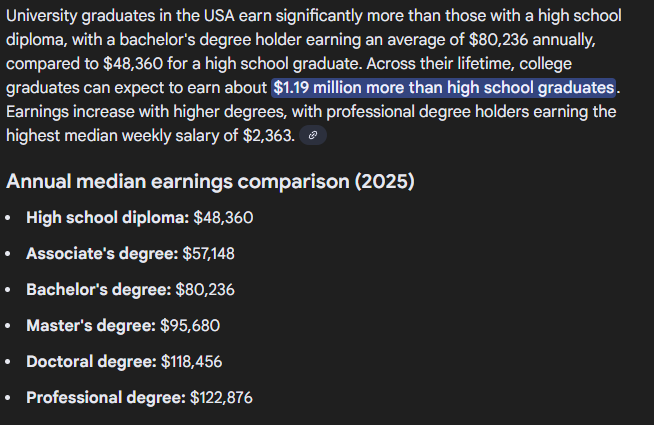654x425 pixels.
Task: Click the $122,876 earnings value
Action: [221, 398]
